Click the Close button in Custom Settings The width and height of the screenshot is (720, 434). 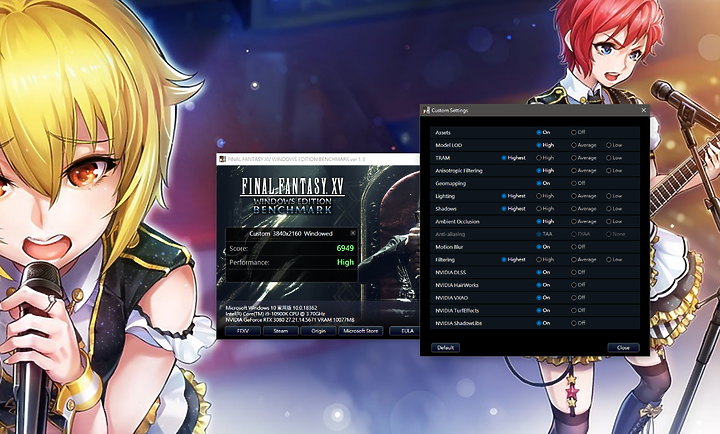pyautogui.click(x=623, y=348)
